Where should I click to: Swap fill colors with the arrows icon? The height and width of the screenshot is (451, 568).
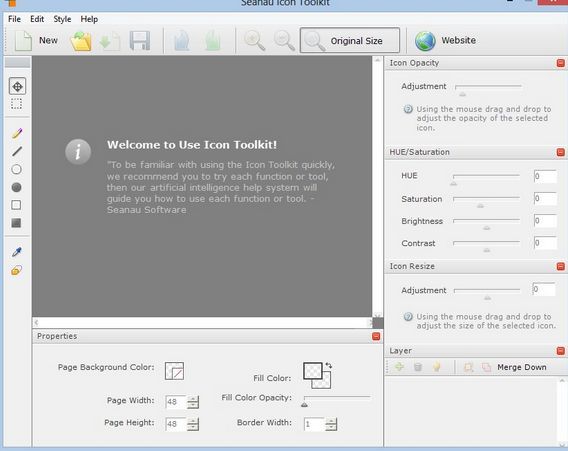329,366
